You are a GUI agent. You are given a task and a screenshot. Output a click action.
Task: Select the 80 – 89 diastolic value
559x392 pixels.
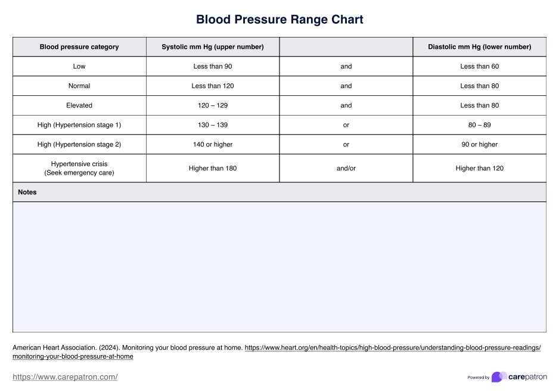click(479, 125)
